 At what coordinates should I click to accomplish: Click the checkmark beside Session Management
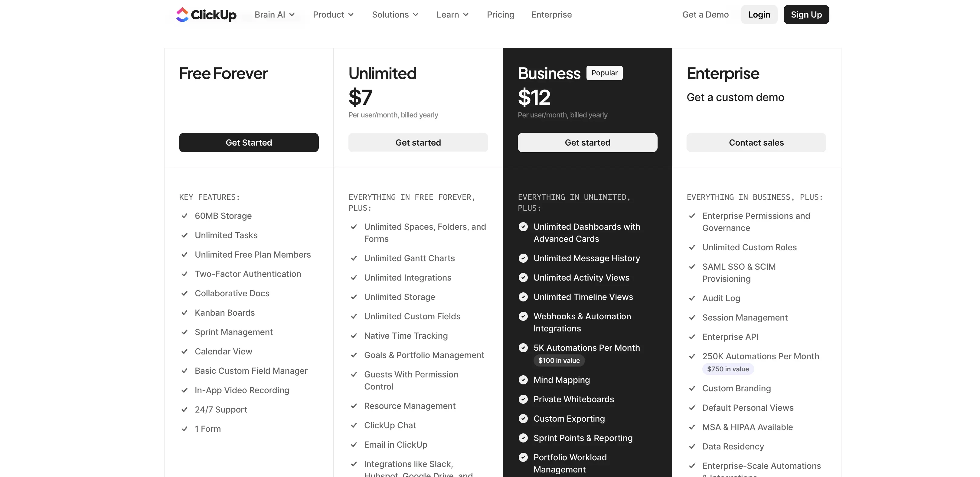[x=692, y=317]
